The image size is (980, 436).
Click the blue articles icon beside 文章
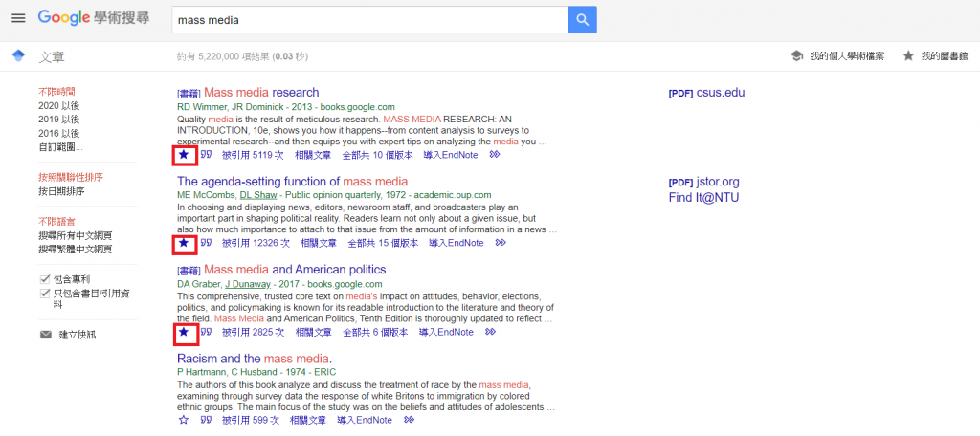click(x=18, y=56)
